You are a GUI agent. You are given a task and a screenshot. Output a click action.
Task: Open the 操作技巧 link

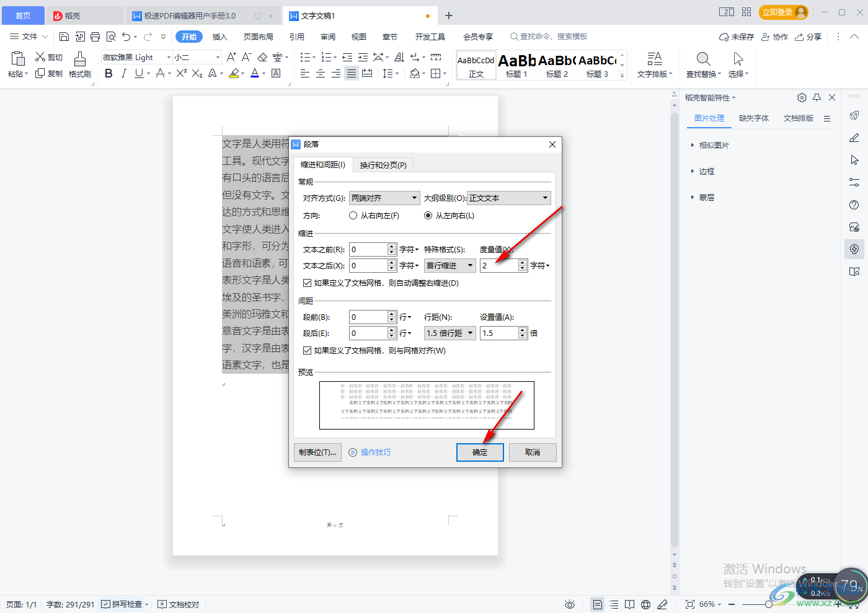click(375, 452)
